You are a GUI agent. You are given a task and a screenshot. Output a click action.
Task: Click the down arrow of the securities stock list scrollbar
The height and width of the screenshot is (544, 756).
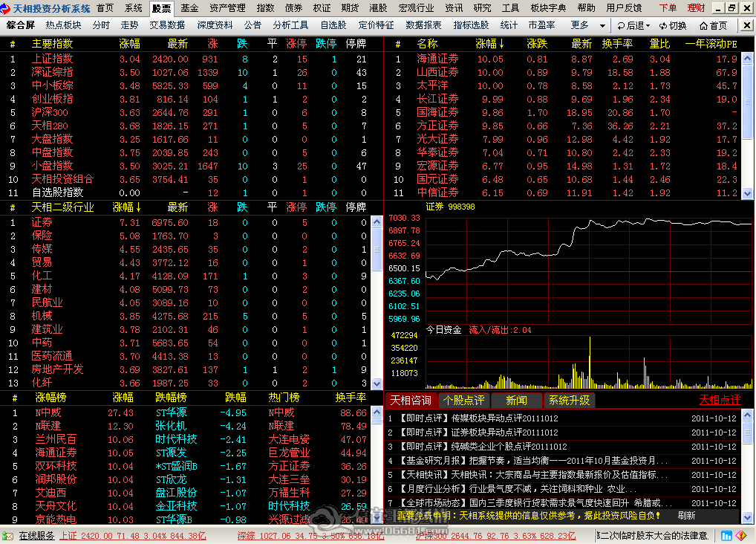click(x=747, y=193)
